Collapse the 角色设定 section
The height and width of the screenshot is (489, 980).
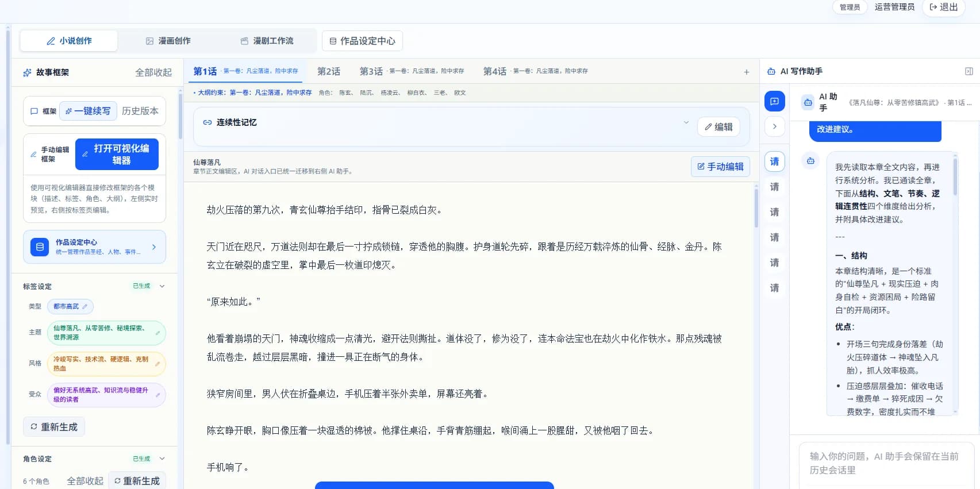click(162, 459)
